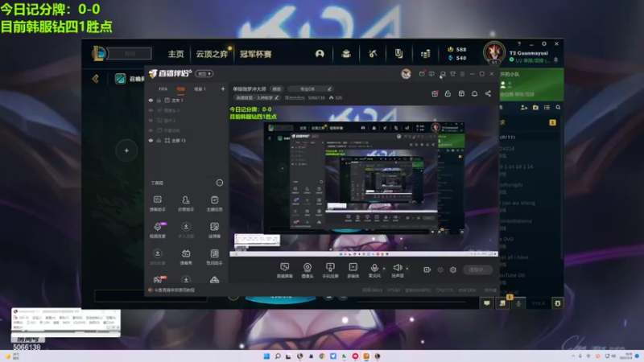The height and width of the screenshot is (362, 644).
Task: Add 多媒体 media source
Action: click(x=353, y=270)
